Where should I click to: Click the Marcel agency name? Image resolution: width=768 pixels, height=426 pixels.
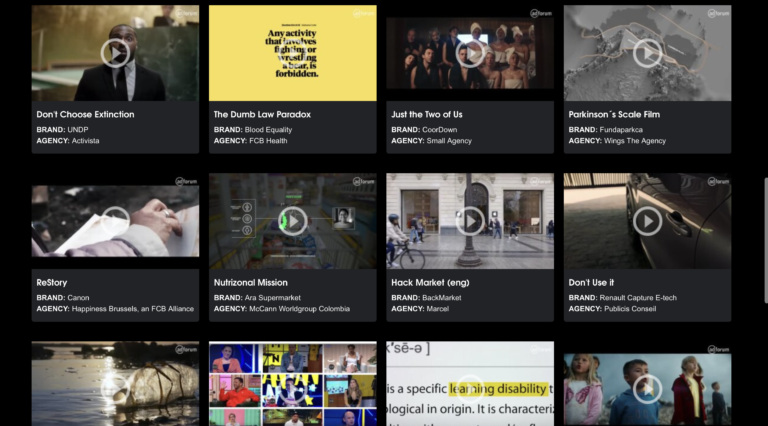point(437,309)
